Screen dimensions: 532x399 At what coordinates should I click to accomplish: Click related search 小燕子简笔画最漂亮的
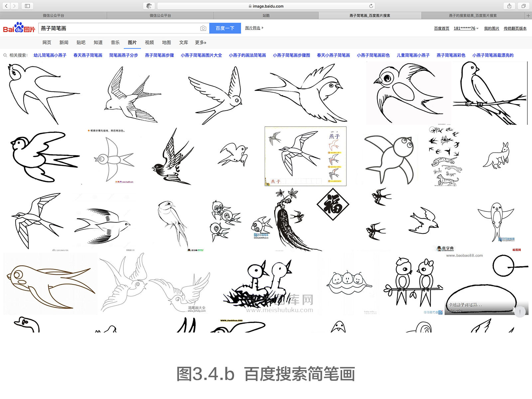(493, 55)
